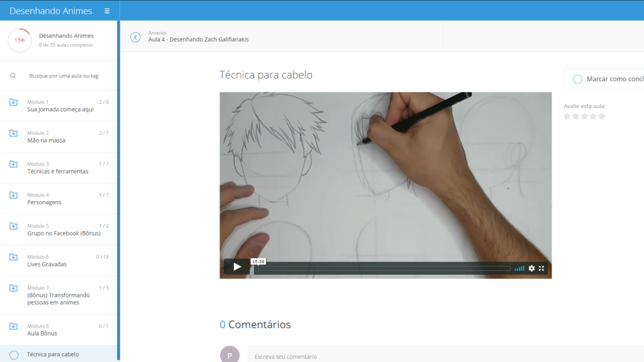Click the search magnifier icon in sidebar
Viewport: 644px width, 362px height.
point(13,76)
